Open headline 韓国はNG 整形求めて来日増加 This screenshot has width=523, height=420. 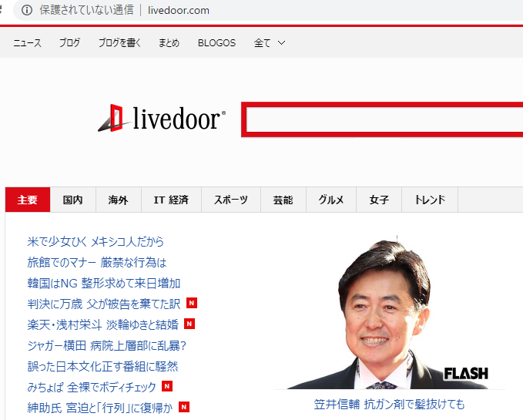[x=104, y=284]
